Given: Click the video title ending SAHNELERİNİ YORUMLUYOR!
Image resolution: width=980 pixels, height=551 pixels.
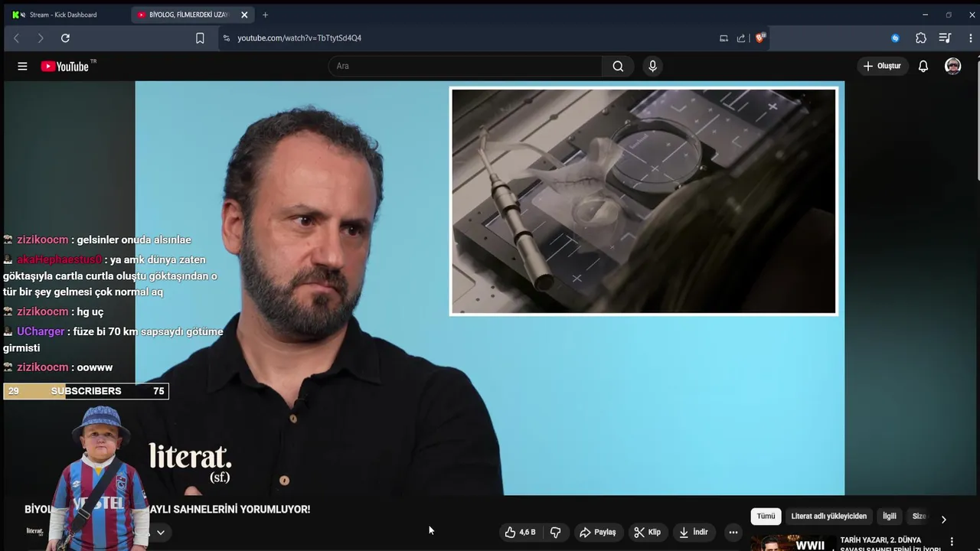Looking at the screenshot, I should pyautogui.click(x=230, y=509).
